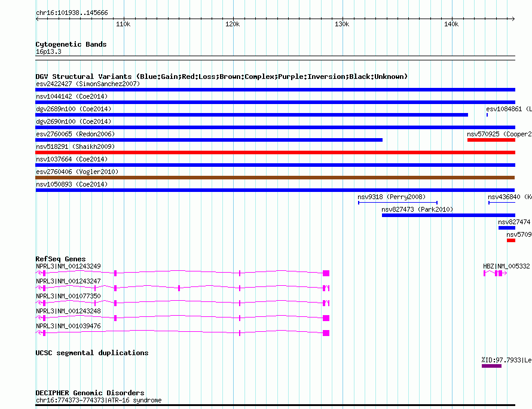Open NPRL3|NM_001243249 transcript label

click(x=68, y=267)
